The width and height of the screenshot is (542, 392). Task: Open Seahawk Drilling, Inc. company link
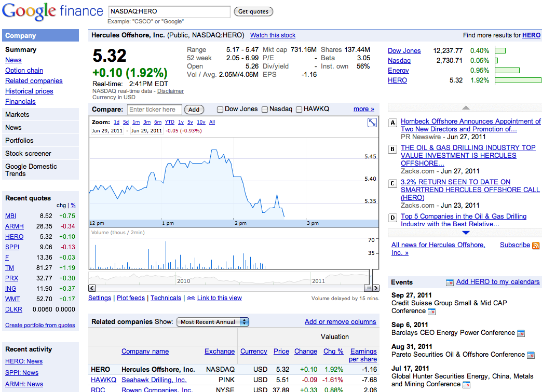[154, 380]
